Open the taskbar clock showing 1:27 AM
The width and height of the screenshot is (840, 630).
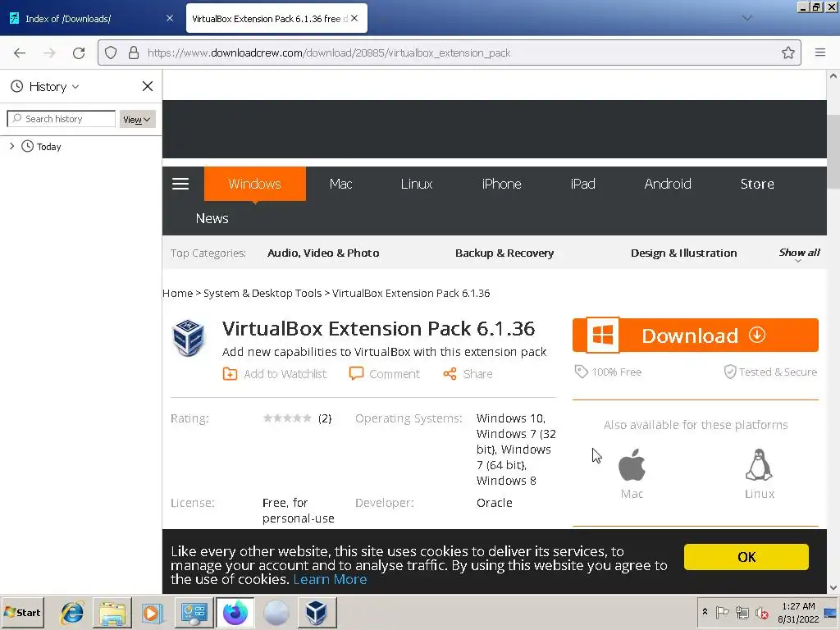pos(798,612)
